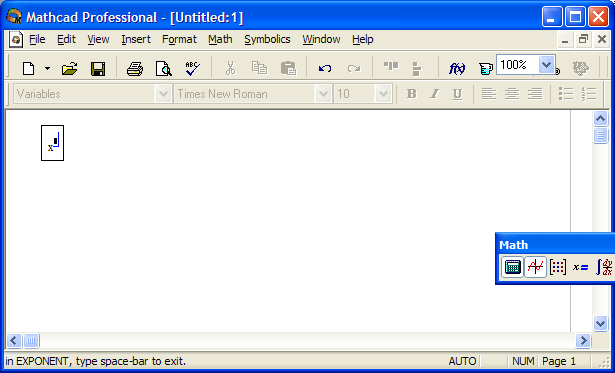Image resolution: width=615 pixels, height=373 pixels.
Task: Open Evaluation x= palette in Math toolbar
Action: click(x=580, y=267)
